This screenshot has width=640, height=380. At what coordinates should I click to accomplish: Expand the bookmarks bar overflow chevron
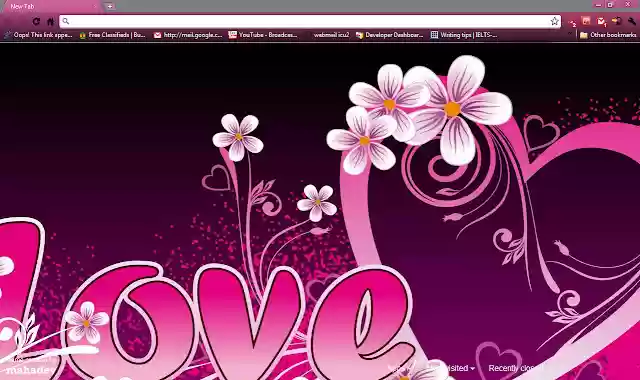click(570, 34)
